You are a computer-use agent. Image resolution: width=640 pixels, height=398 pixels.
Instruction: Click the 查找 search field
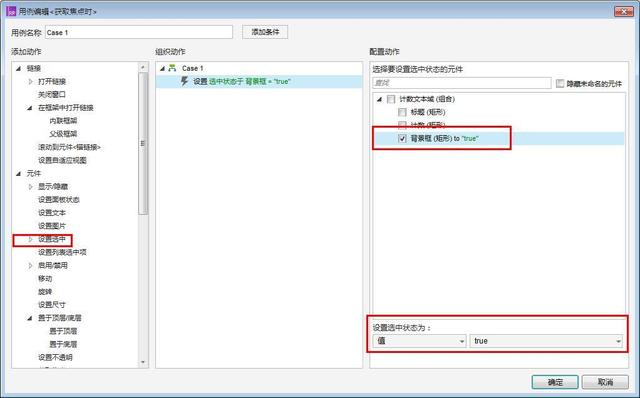(x=462, y=83)
